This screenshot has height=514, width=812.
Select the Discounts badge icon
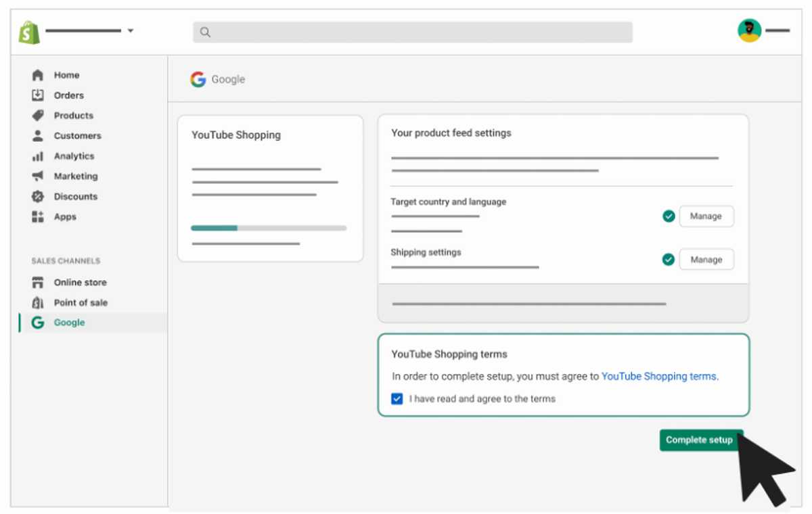(38, 197)
